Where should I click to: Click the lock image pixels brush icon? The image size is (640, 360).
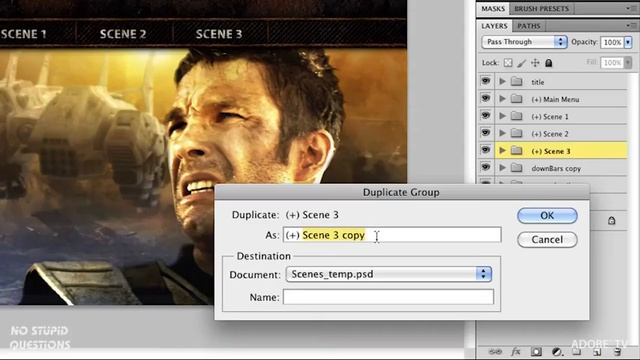(521, 63)
